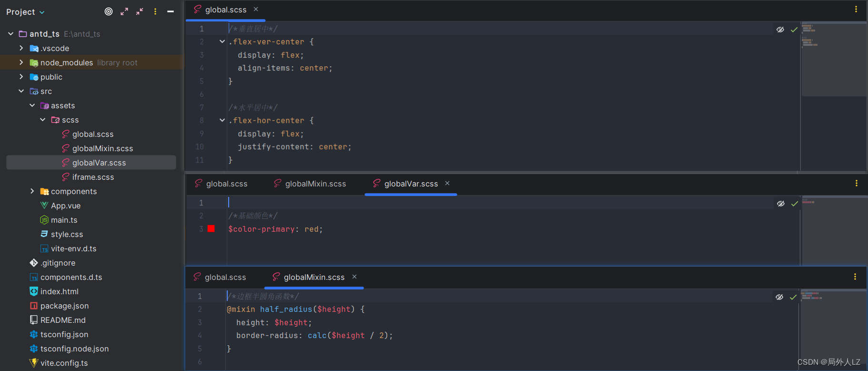Hide the Project tool window
868x371 pixels.
(171, 11)
